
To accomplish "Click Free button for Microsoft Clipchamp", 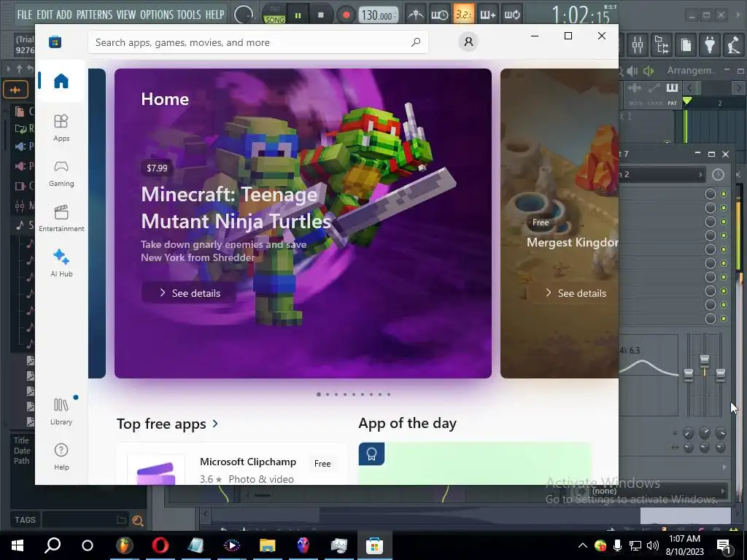I will click(322, 463).
